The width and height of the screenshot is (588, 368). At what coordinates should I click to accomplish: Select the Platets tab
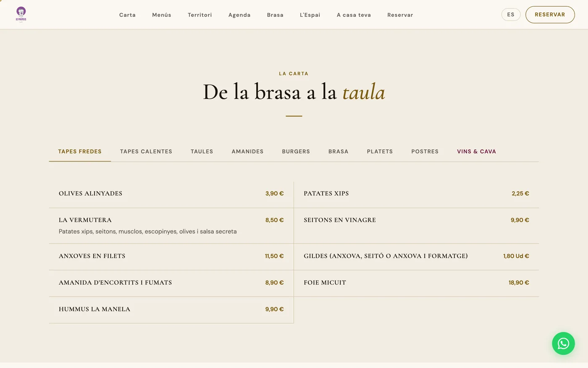(380, 151)
